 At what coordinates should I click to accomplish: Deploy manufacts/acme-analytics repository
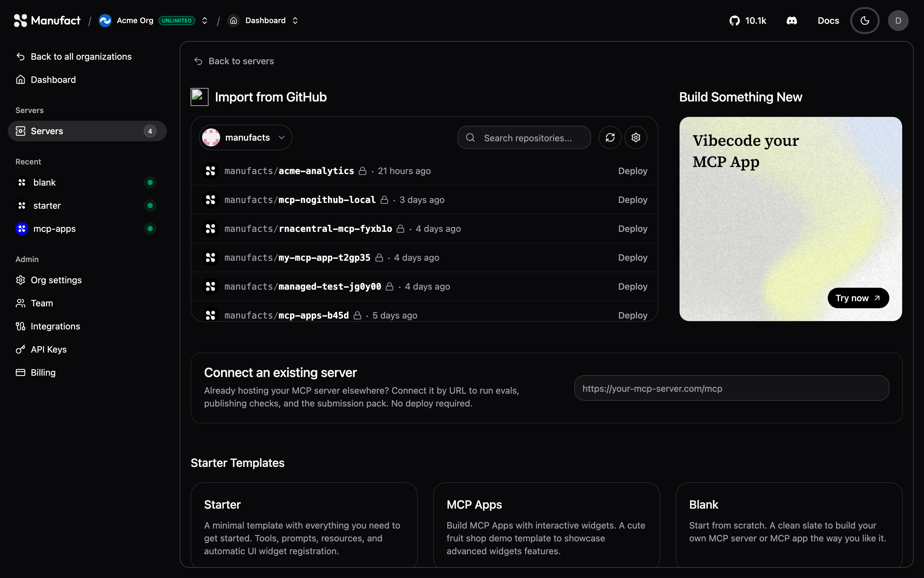point(633,171)
